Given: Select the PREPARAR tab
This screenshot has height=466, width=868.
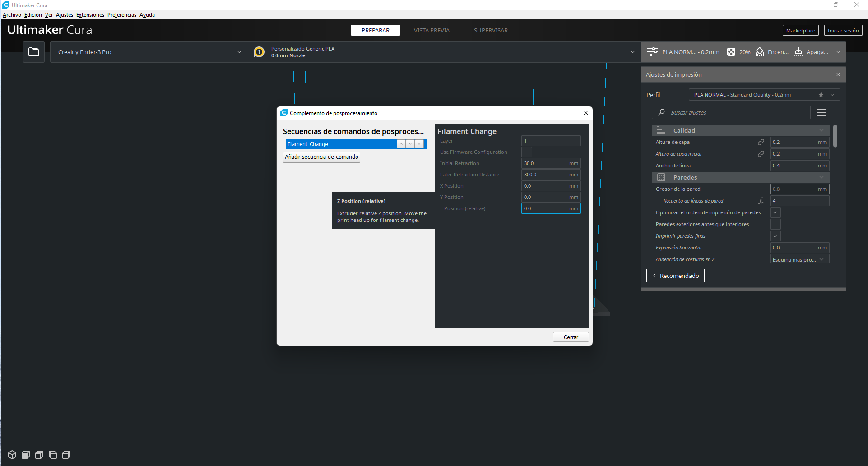Looking at the screenshot, I should coord(376,30).
